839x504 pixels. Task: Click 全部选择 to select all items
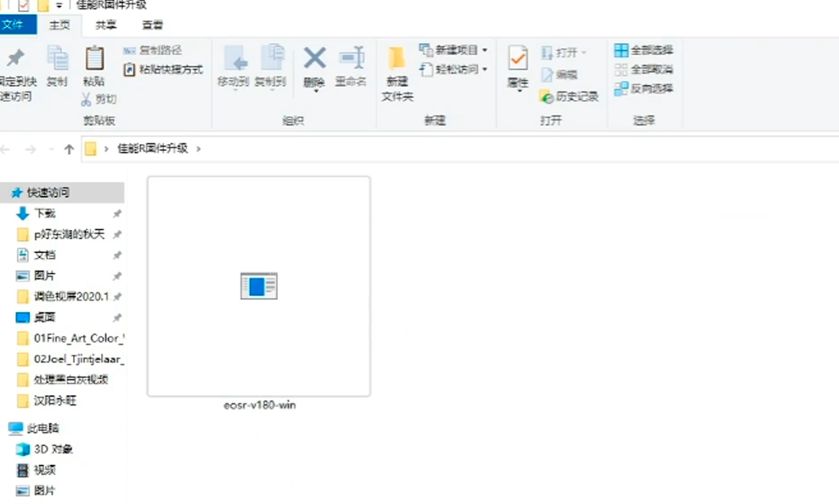tap(639, 50)
